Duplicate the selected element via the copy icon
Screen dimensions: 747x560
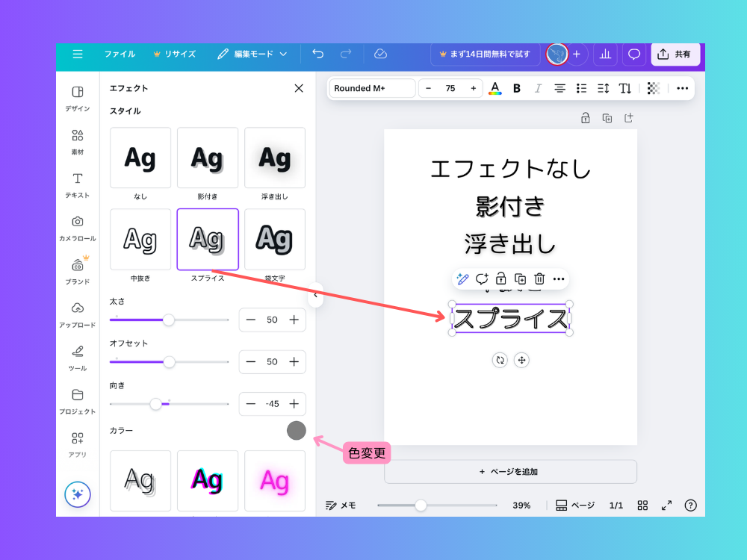click(519, 279)
